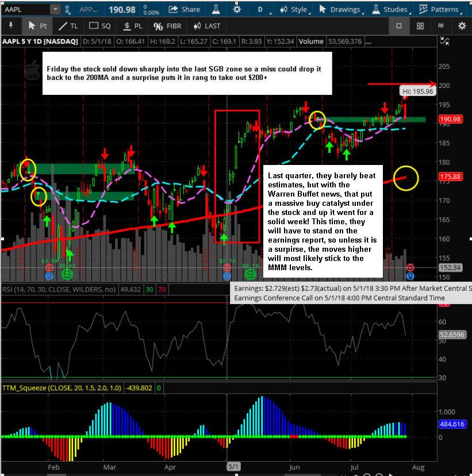This screenshot has height=476, width=472.
Task: Open the Patterns menu
Action: click(x=440, y=9)
